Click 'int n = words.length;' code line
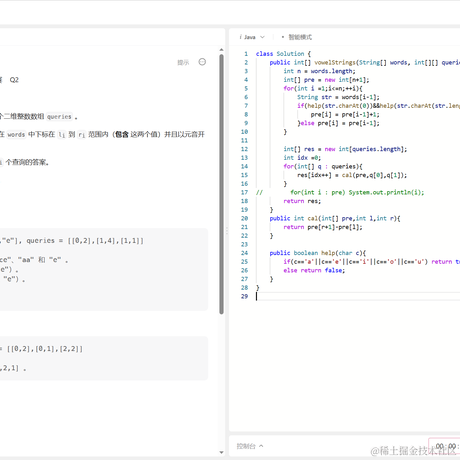 pos(319,71)
